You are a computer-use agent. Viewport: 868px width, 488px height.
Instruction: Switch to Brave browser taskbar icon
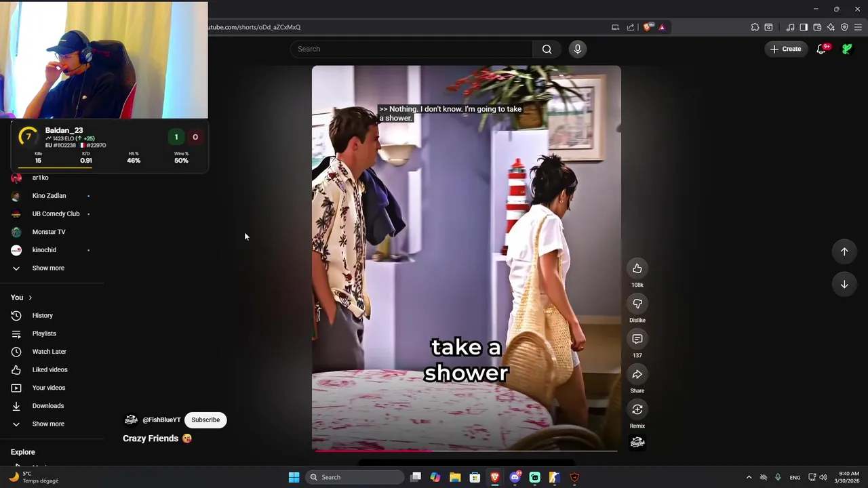click(495, 477)
